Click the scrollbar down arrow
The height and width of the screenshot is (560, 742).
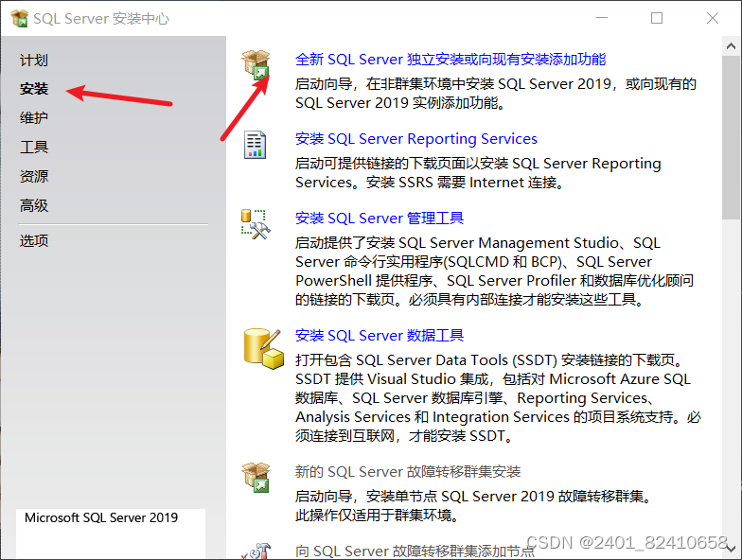click(731, 549)
